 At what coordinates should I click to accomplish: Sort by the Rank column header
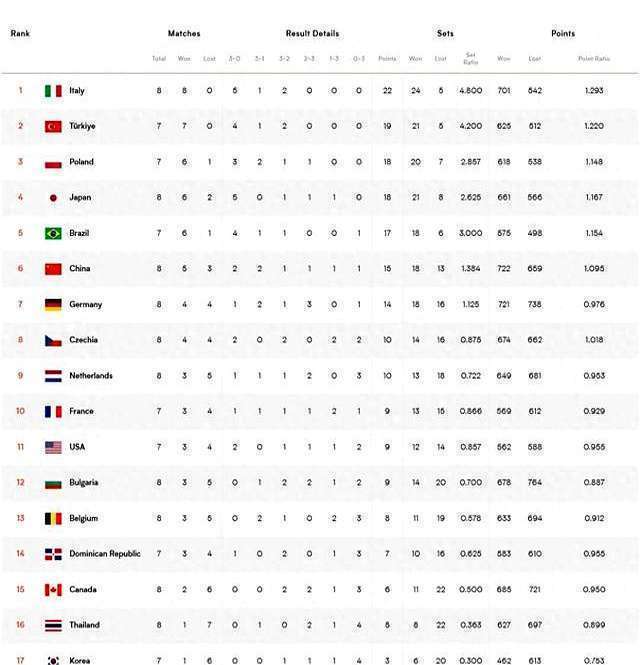[x=20, y=34]
